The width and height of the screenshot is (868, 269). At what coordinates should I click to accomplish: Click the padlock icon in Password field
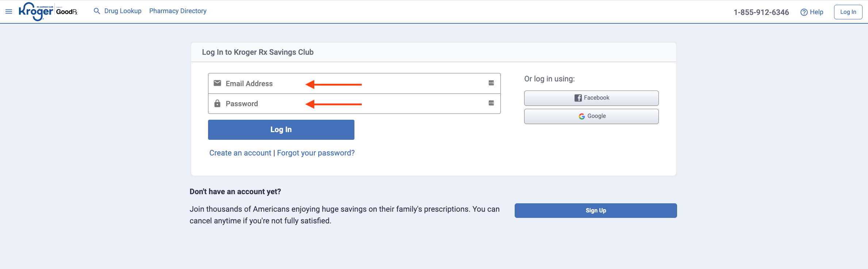218,103
